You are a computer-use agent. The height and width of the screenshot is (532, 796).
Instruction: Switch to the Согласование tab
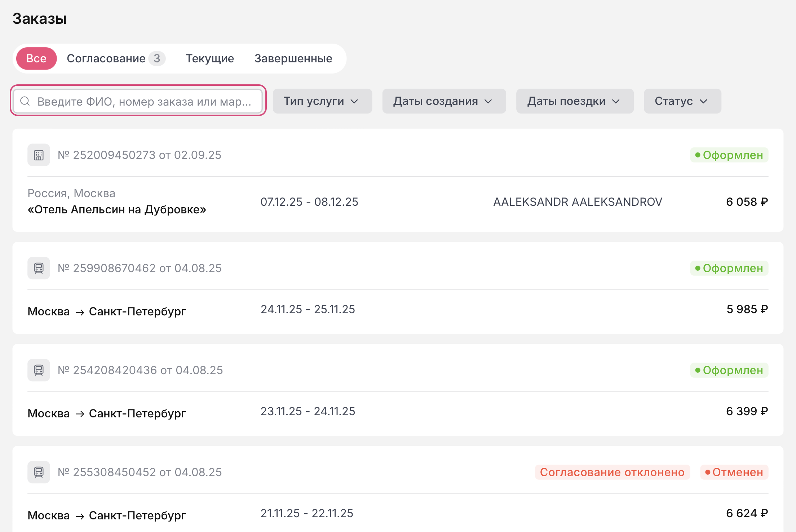point(106,58)
